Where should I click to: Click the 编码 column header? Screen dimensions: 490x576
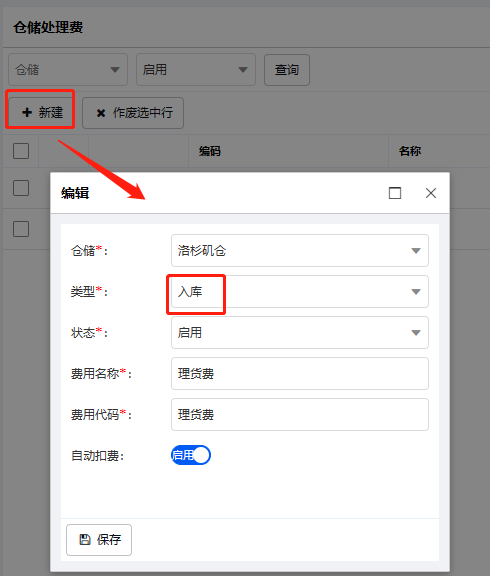210,151
